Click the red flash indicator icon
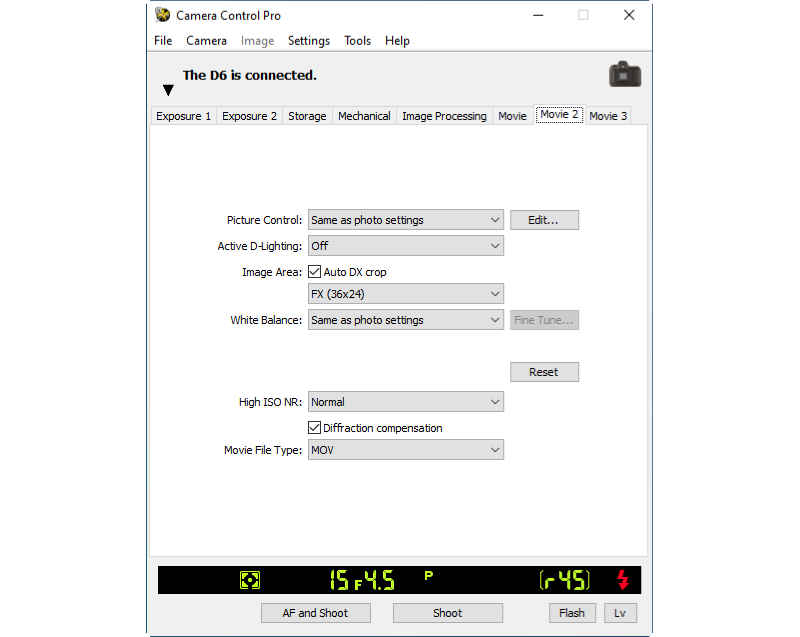The width and height of the screenshot is (800, 637). 623,580
